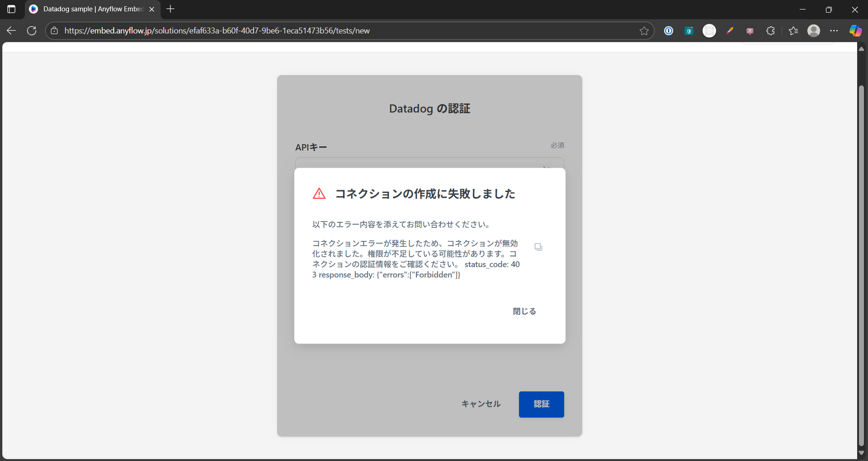Bookmark this page with the star icon
Viewport: 868px width, 461px height.
tap(644, 31)
